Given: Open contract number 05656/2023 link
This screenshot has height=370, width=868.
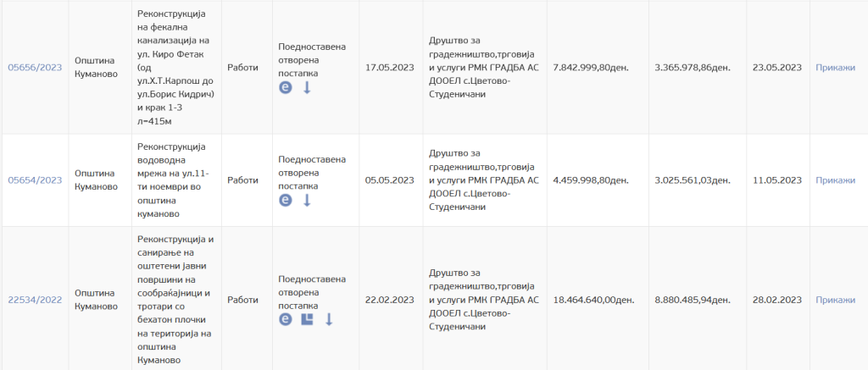Looking at the screenshot, I should click(x=35, y=68).
